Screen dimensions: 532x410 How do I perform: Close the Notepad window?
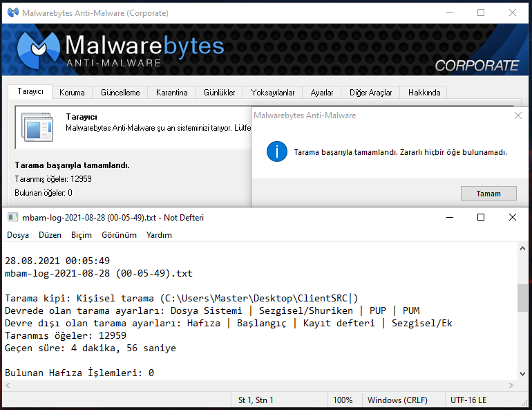(513, 217)
